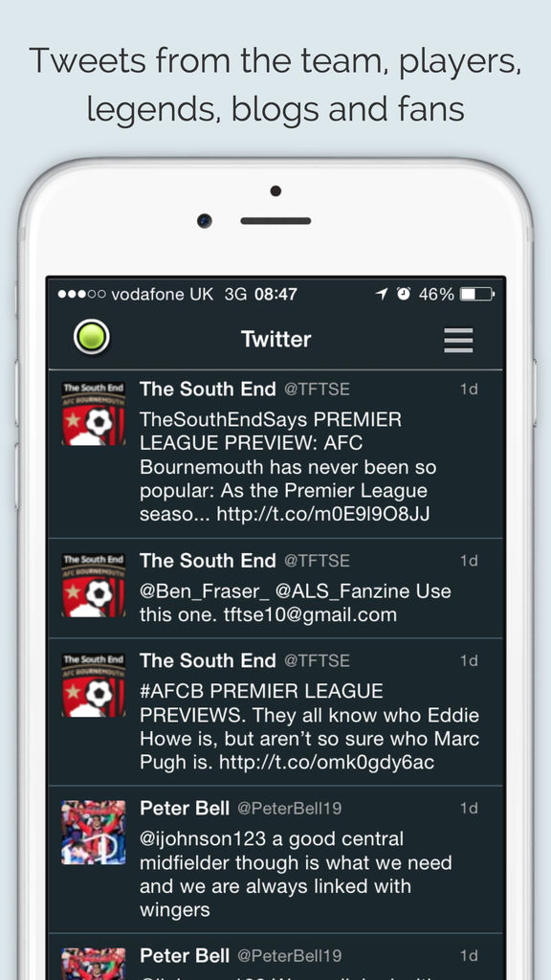The height and width of the screenshot is (980, 551).
Task: Tap the @TFTSE handle in first tweet
Action: tap(317, 390)
